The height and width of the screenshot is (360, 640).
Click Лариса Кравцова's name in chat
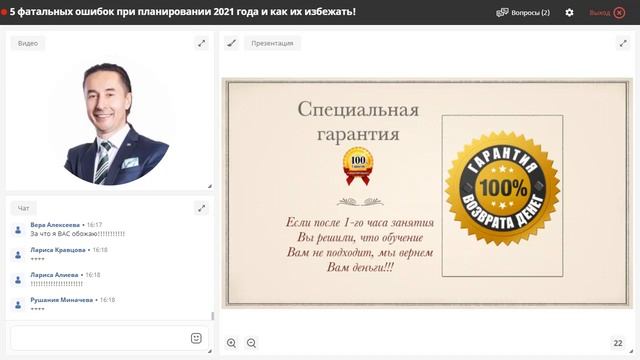tap(58, 250)
